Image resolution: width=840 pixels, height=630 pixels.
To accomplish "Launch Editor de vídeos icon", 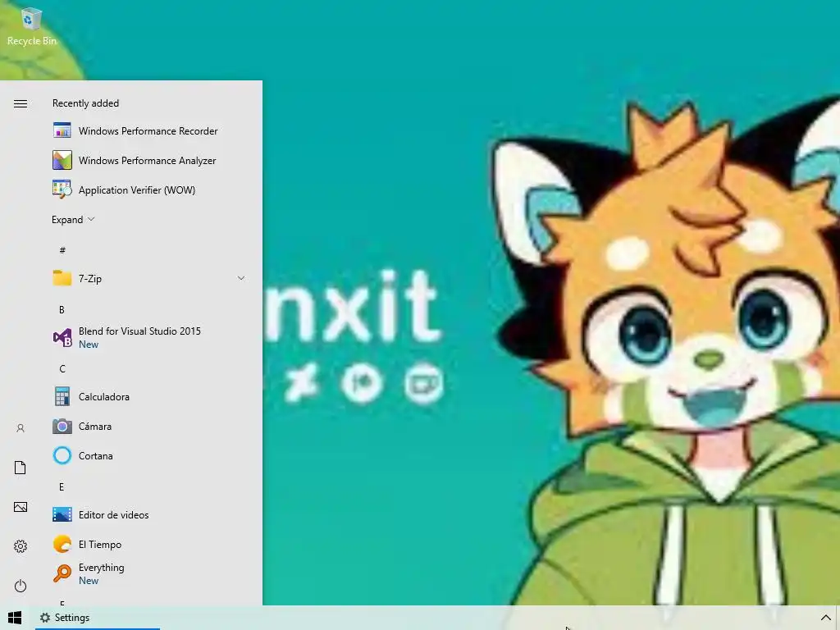I will pos(62,514).
